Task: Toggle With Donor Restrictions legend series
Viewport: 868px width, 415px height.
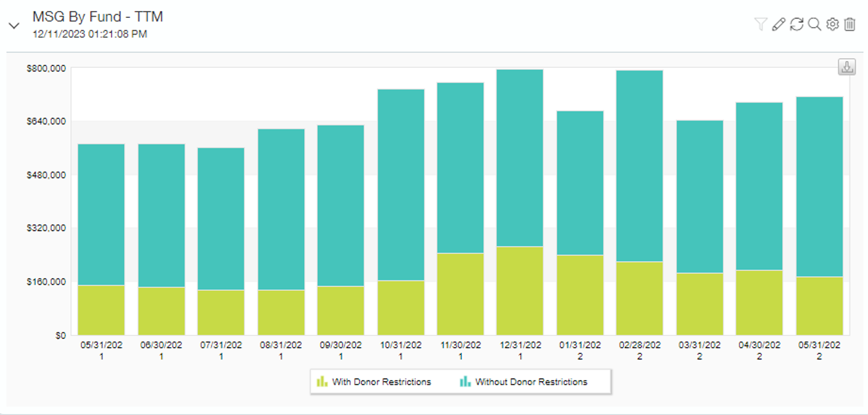Action: pyautogui.click(x=381, y=382)
